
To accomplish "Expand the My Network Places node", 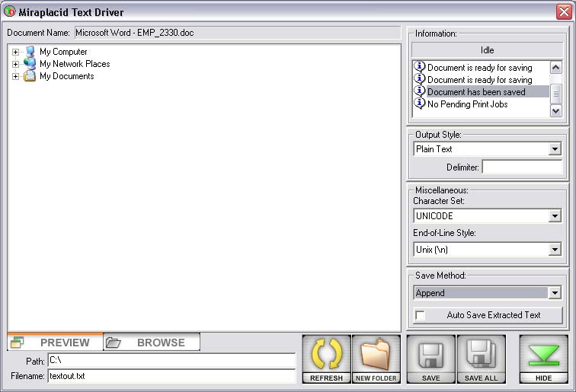I will tap(15, 64).
